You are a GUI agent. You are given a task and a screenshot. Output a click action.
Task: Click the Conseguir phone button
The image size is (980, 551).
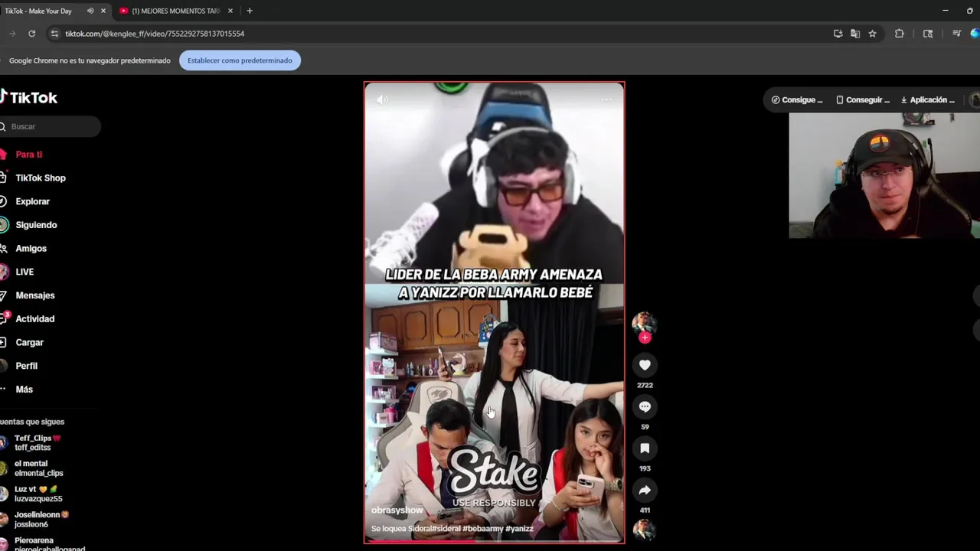coord(863,99)
